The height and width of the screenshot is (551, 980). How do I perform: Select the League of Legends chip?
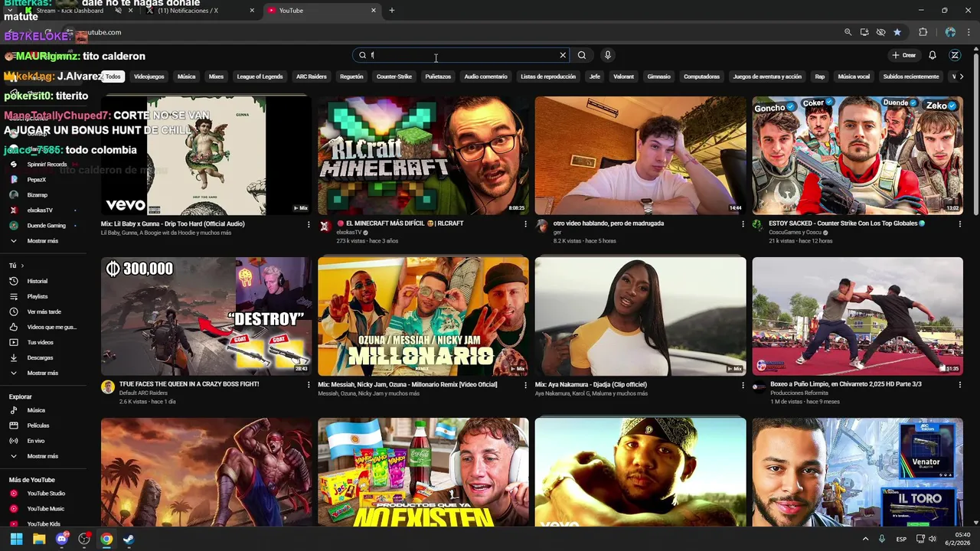[x=260, y=77]
